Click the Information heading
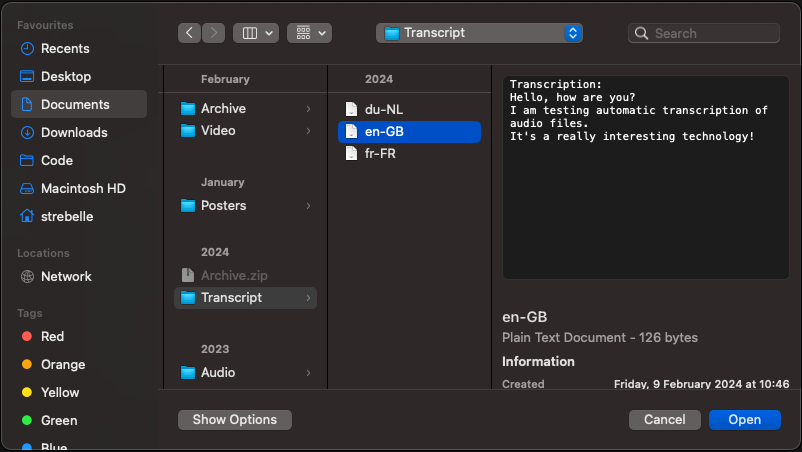The width and height of the screenshot is (802, 452). pyautogui.click(x=538, y=361)
